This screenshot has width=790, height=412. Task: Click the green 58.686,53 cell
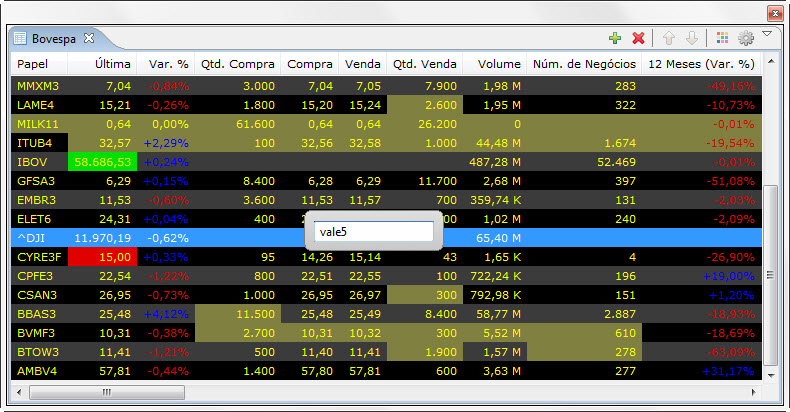tap(102, 162)
